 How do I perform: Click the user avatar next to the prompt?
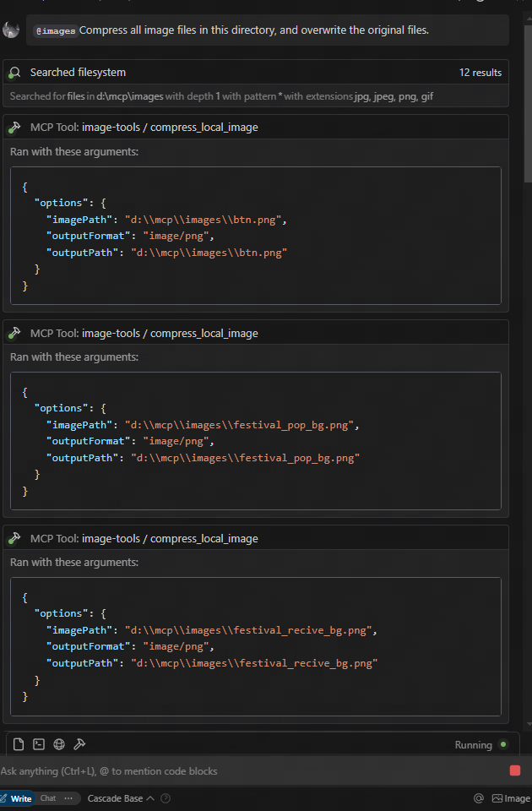point(11,30)
